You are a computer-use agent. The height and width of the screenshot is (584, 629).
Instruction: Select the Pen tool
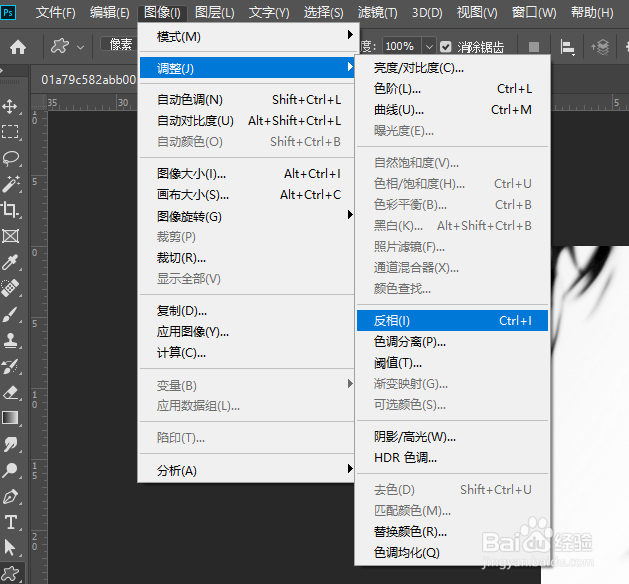pos(10,497)
